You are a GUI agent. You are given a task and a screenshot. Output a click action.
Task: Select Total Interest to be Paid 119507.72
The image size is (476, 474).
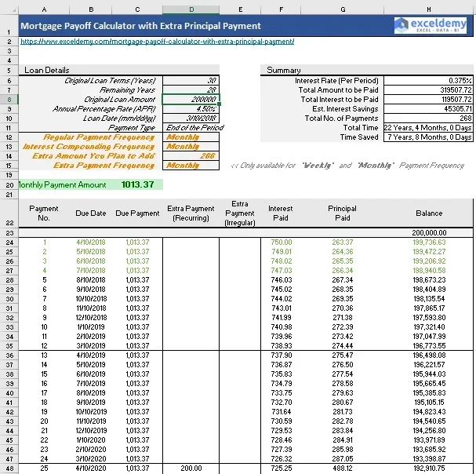pyautogui.click(x=428, y=100)
